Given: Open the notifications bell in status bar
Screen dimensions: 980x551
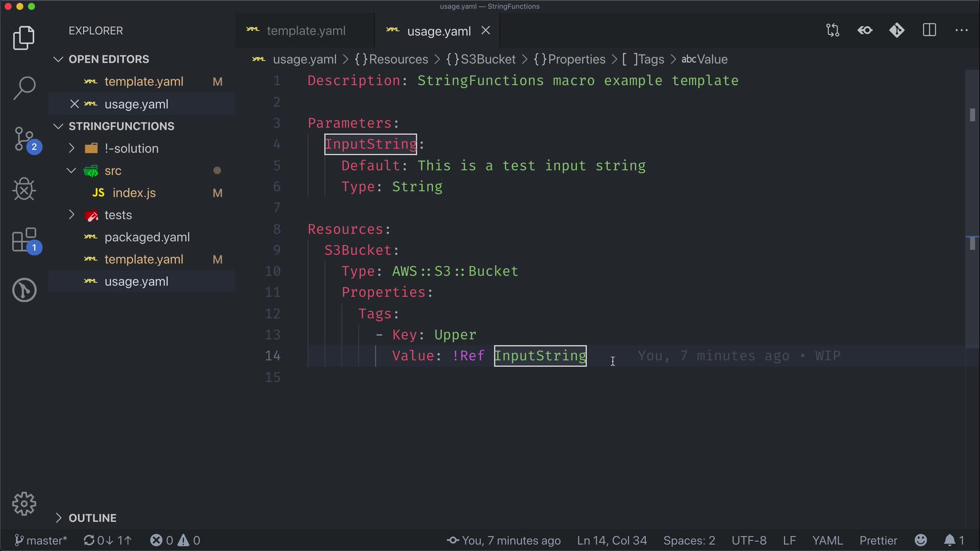Looking at the screenshot, I should pyautogui.click(x=949, y=540).
